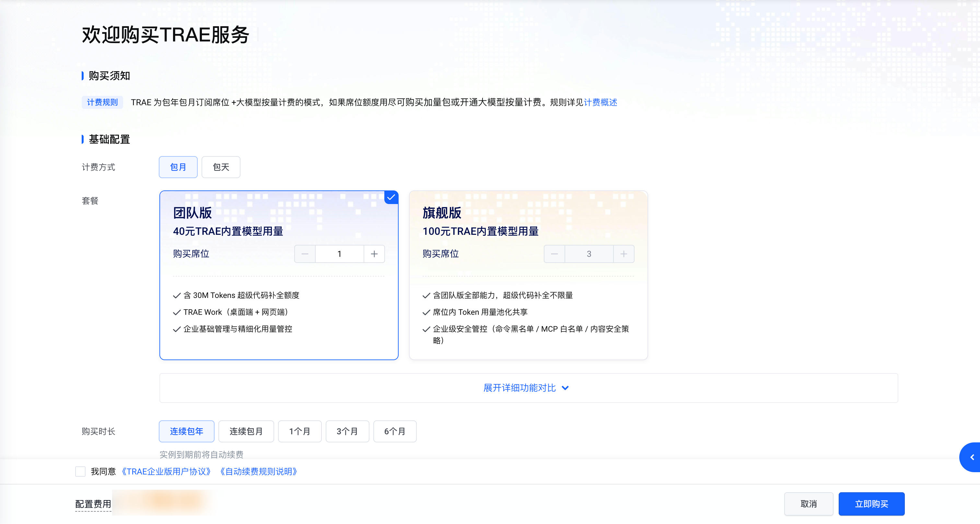Click 计费规则 tag
This screenshot has height=524, width=980.
tap(102, 102)
